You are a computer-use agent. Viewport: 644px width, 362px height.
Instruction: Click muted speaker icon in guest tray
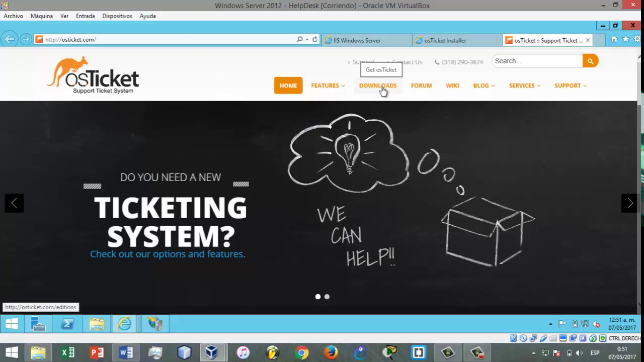(596, 324)
